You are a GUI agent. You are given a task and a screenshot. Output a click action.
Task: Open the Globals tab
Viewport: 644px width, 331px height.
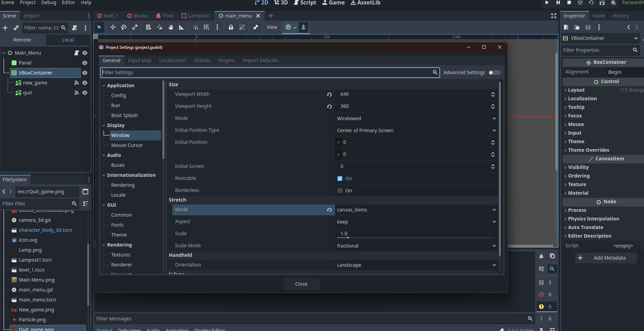(x=202, y=60)
